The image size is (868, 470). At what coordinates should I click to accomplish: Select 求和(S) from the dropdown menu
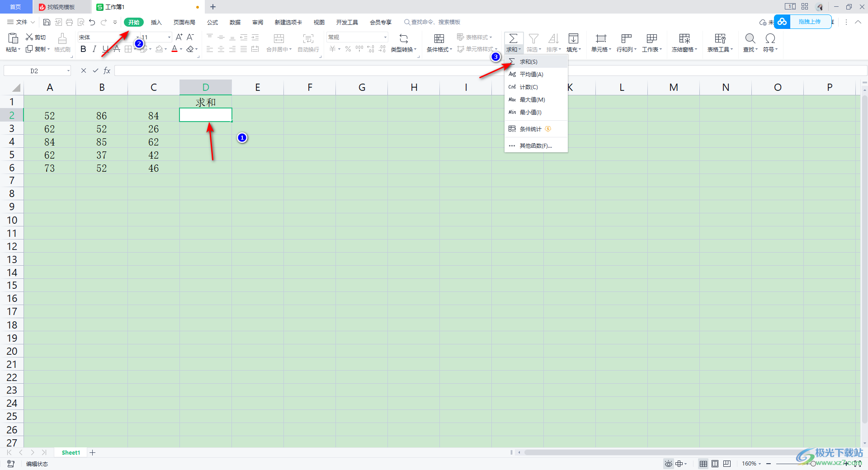536,61
